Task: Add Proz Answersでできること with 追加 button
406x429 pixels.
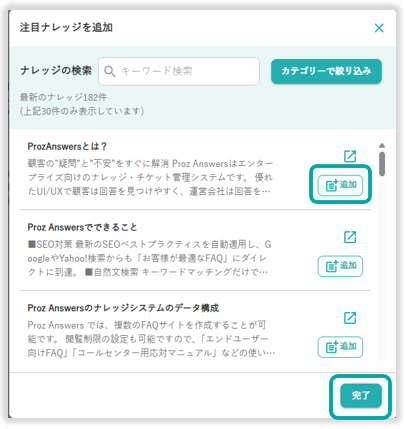Action: coord(340,266)
